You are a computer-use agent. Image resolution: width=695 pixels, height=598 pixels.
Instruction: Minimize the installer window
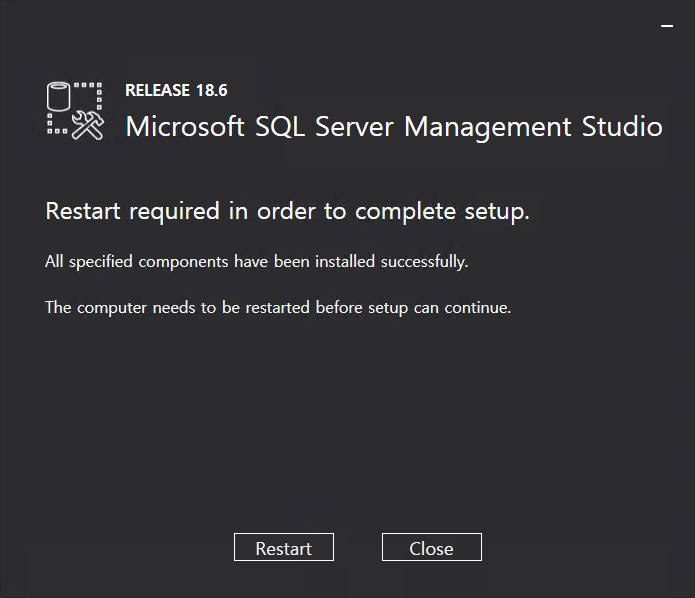[667, 27]
